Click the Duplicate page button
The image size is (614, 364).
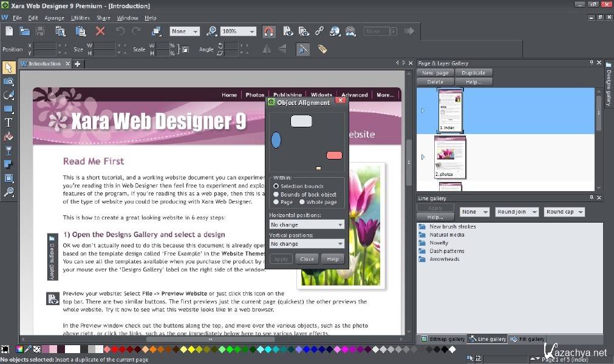coord(473,73)
